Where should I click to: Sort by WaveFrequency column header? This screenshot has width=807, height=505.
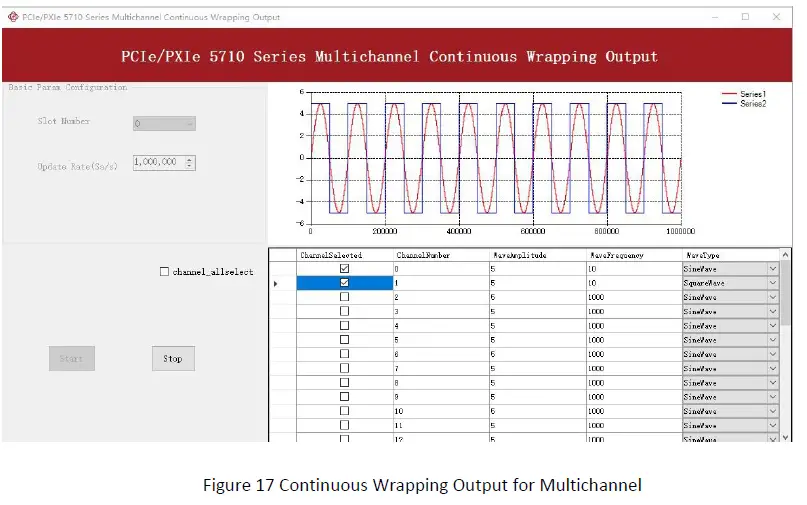(634, 255)
